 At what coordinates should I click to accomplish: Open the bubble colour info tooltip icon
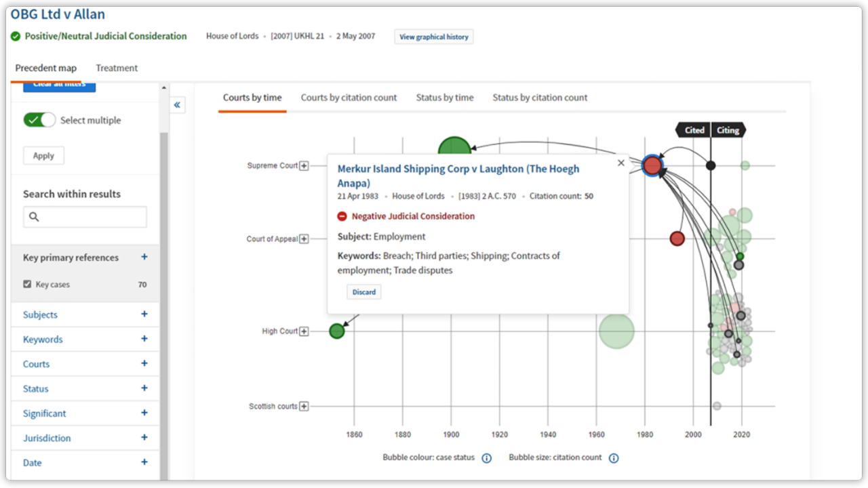click(x=486, y=458)
